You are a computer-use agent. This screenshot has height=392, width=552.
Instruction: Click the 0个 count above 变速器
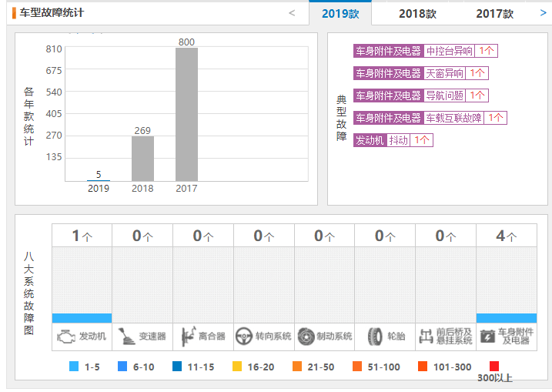pyautogui.click(x=142, y=236)
